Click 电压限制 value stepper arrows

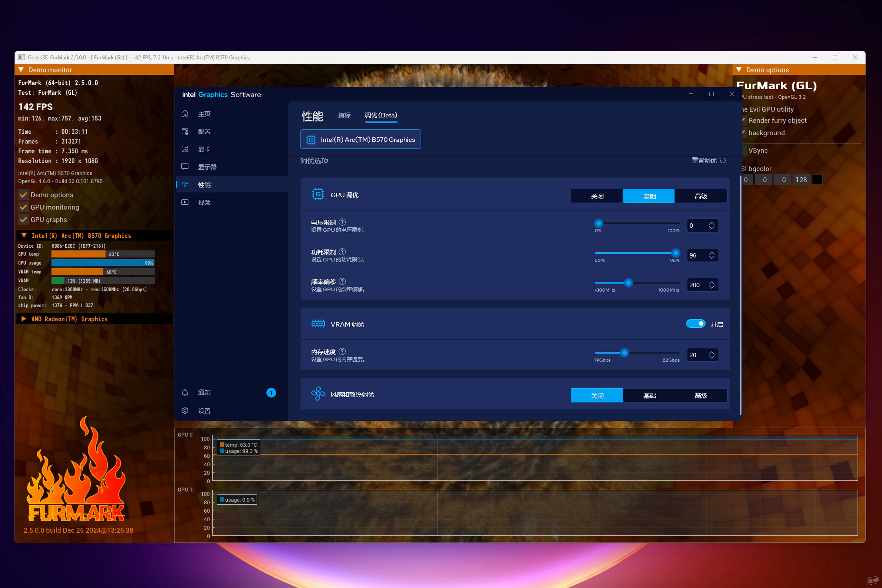tap(711, 225)
